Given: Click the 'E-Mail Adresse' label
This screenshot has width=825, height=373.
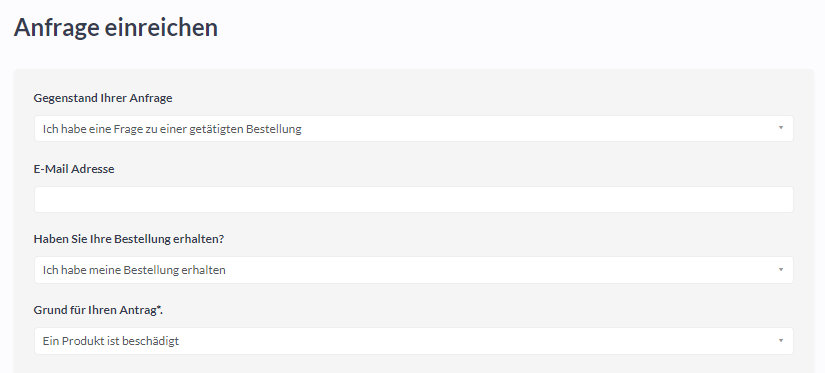Looking at the screenshot, I should point(74,169).
